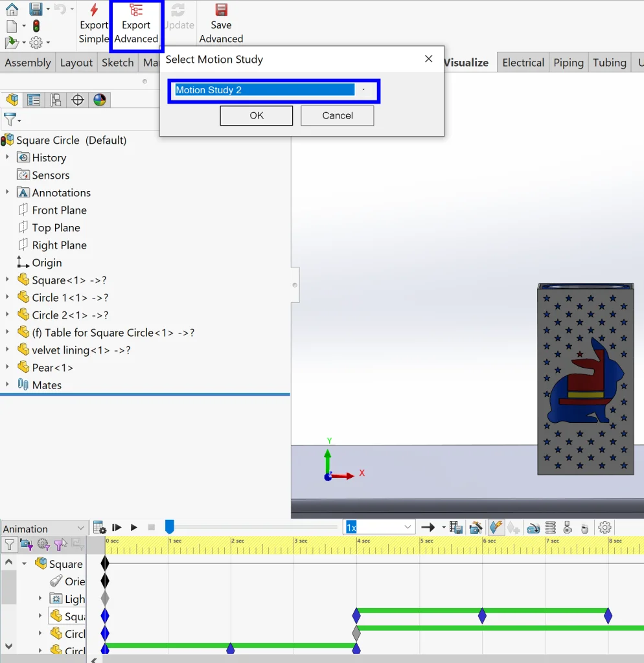Click the Open file folder icon

pos(12,42)
